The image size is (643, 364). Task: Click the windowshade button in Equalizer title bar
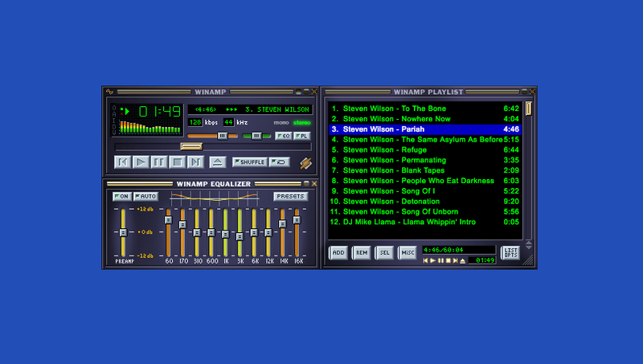point(306,184)
